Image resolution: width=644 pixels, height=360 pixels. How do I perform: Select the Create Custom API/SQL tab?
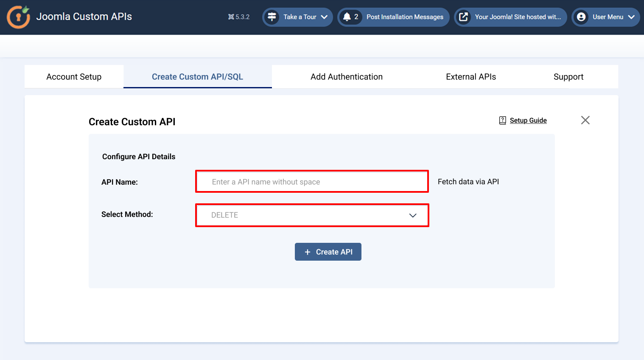pyautogui.click(x=197, y=77)
